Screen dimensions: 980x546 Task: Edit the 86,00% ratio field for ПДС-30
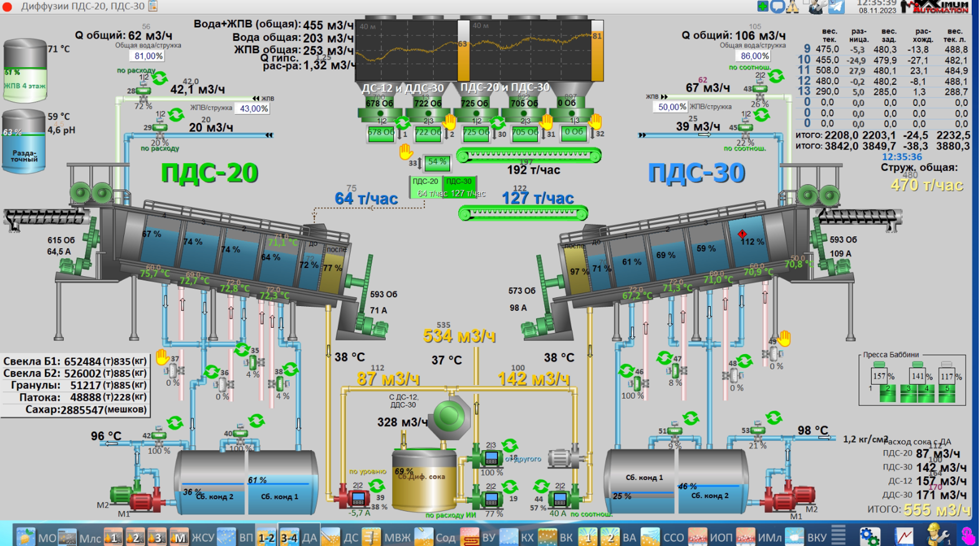754,56
